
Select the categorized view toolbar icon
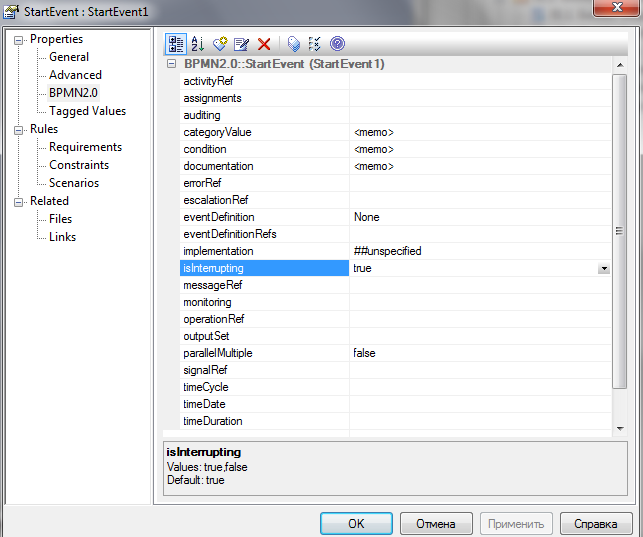pyautogui.click(x=176, y=44)
